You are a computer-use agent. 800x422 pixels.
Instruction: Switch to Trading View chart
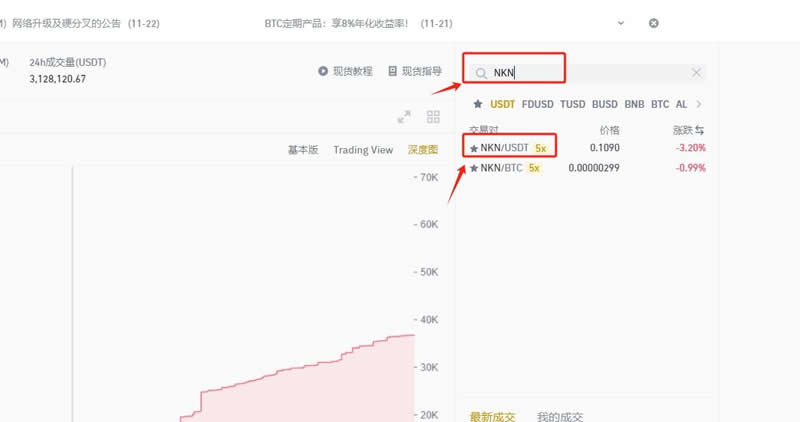(x=363, y=150)
